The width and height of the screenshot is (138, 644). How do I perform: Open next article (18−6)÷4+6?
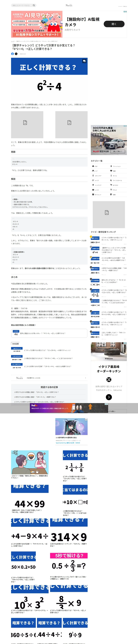[x=49, y=366]
